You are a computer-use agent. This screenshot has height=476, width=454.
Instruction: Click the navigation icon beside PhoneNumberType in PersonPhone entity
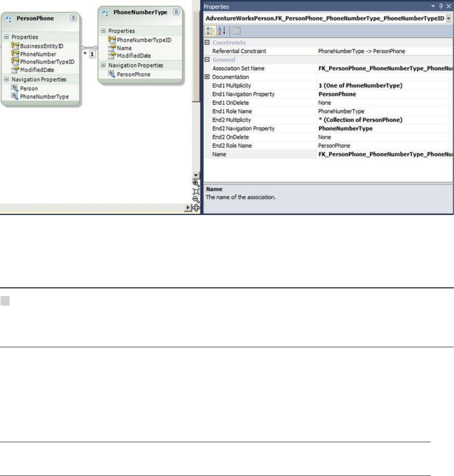tap(15, 96)
